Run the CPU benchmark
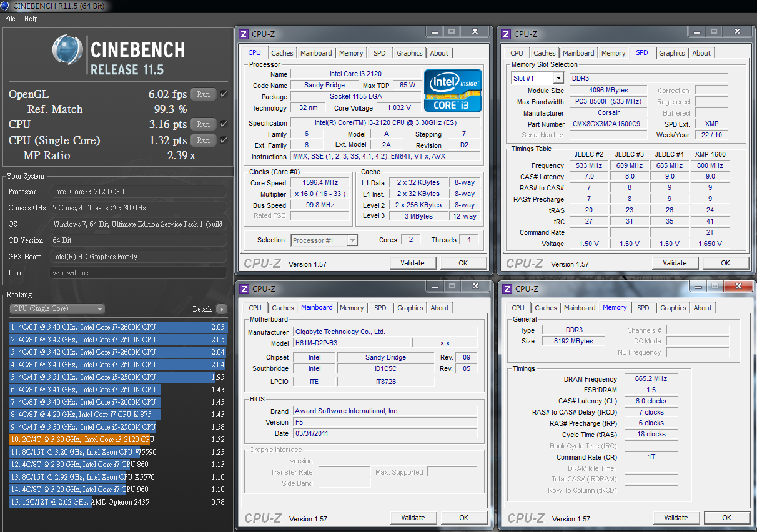 (204, 124)
